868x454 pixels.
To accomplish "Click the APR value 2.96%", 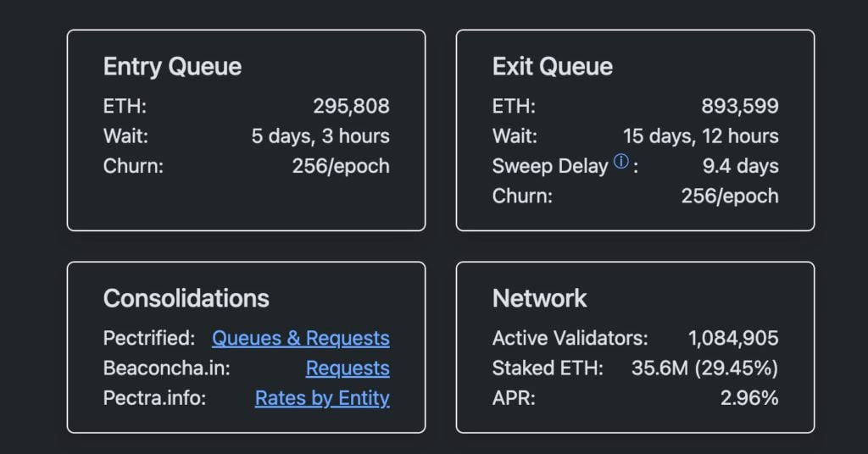I will pos(749,397).
